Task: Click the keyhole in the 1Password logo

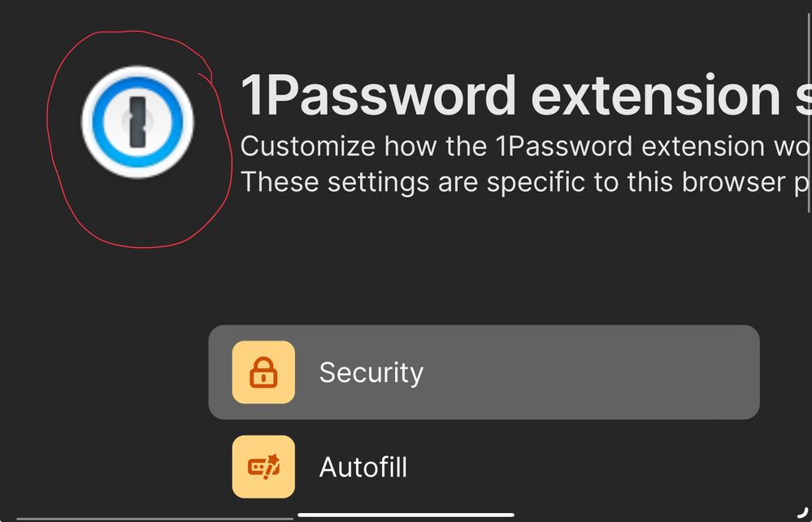Action: [x=138, y=122]
